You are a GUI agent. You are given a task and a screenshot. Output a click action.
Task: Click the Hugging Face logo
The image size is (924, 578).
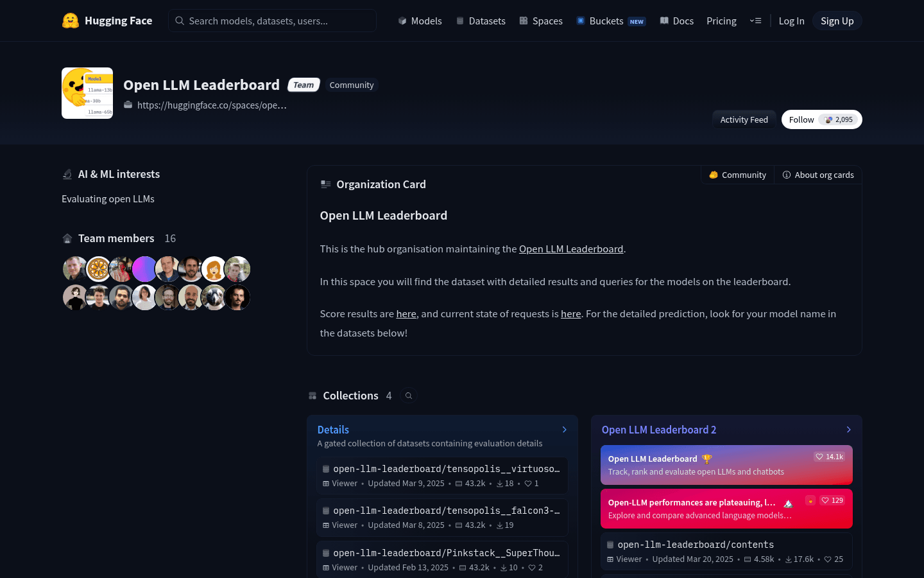click(107, 21)
